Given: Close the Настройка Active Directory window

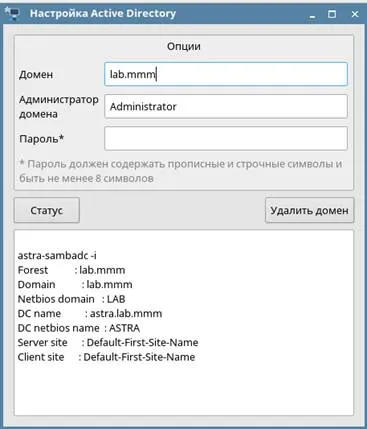Looking at the screenshot, I should [x=355, y=14].
